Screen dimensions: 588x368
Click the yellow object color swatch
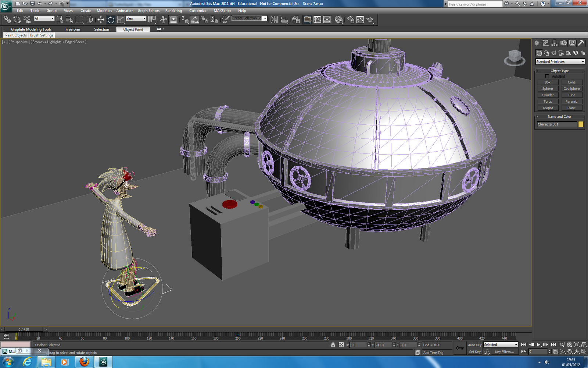click(x=581, y=124)
